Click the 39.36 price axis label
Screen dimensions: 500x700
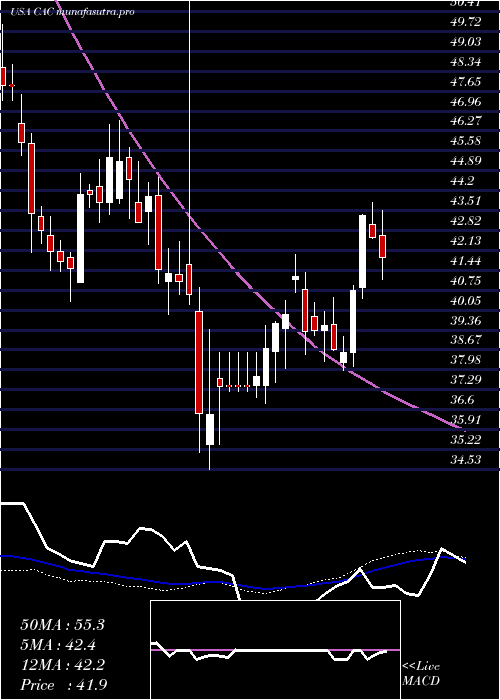[466, 321]
